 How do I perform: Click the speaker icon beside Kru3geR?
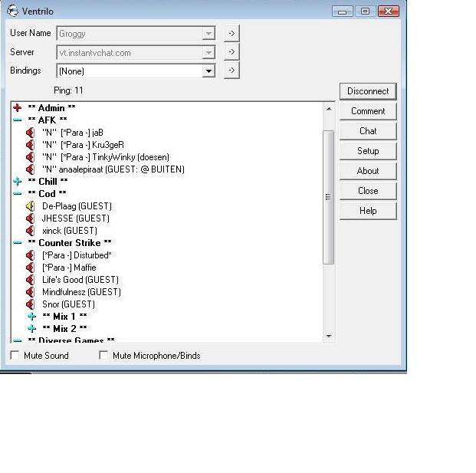pyautogui.click(x=31, y=145)
